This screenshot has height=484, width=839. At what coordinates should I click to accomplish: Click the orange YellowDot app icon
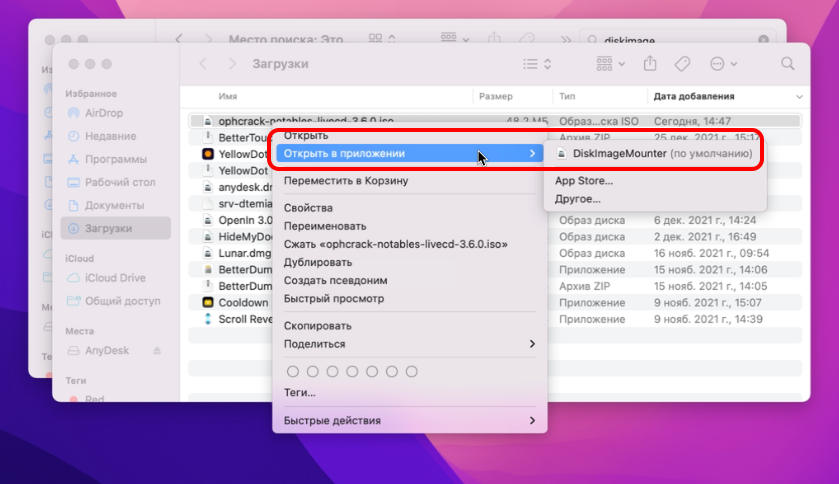tap(208, 154)
